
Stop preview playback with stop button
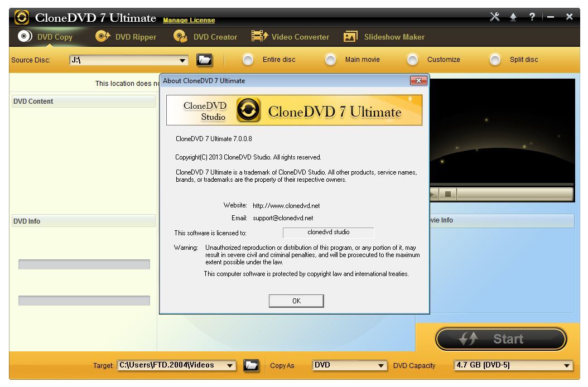coord(448,194)
